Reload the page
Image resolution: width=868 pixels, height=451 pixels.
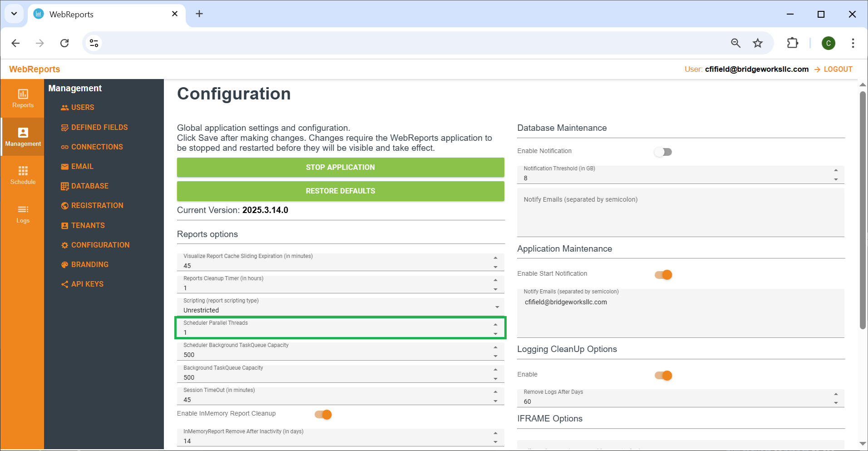[64, 43]
